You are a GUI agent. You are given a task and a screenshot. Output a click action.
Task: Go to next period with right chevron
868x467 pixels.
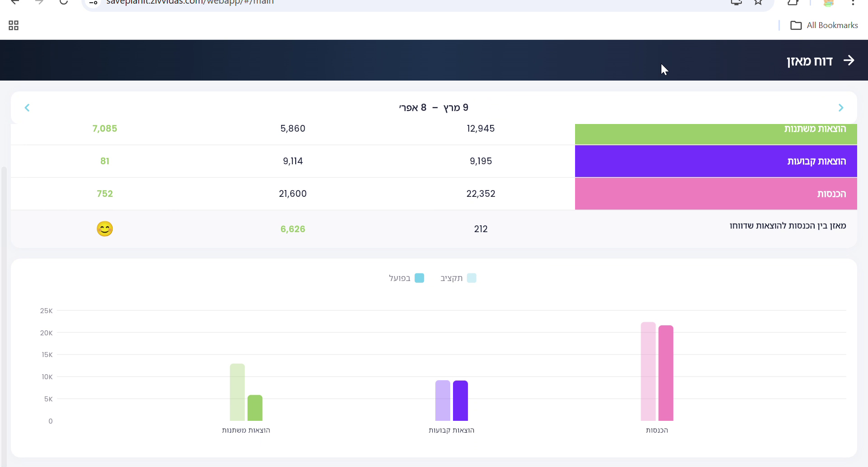840,108
